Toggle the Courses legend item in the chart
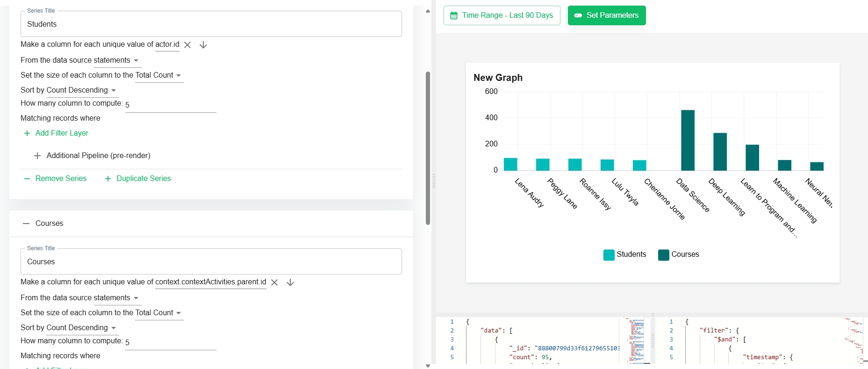Screen dimensions: 868x369 click(x=679, y=254)
